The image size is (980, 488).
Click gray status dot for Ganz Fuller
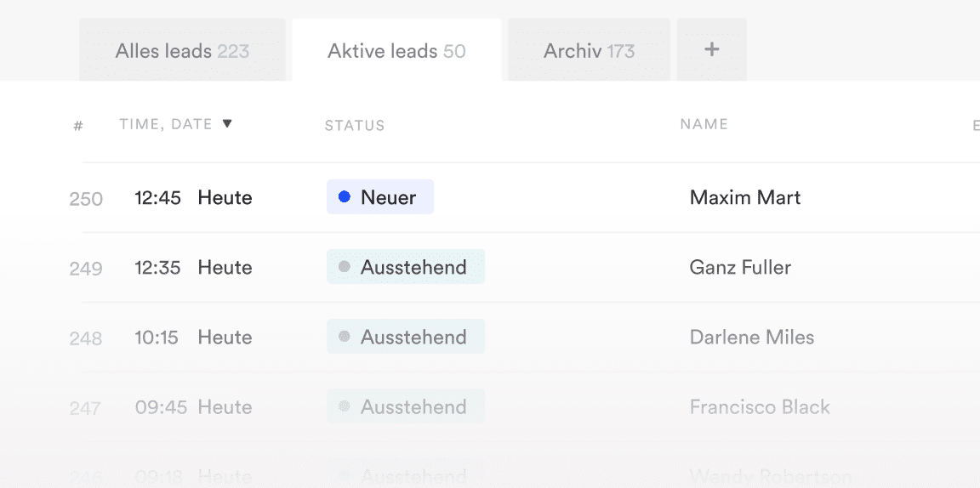point(345,267)
